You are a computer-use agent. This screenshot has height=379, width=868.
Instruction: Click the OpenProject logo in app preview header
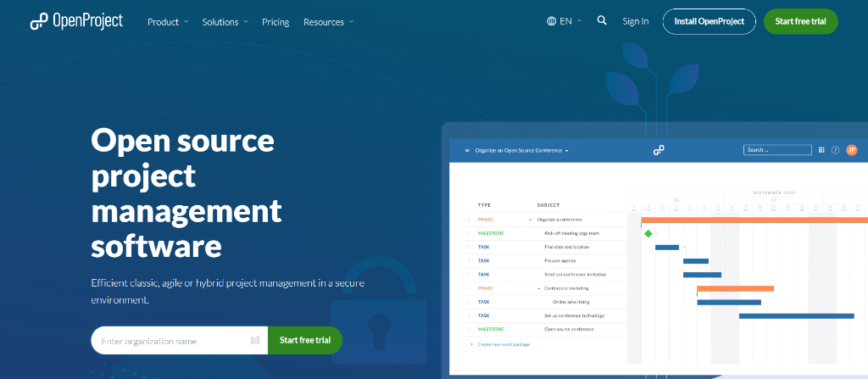(658, 150)
